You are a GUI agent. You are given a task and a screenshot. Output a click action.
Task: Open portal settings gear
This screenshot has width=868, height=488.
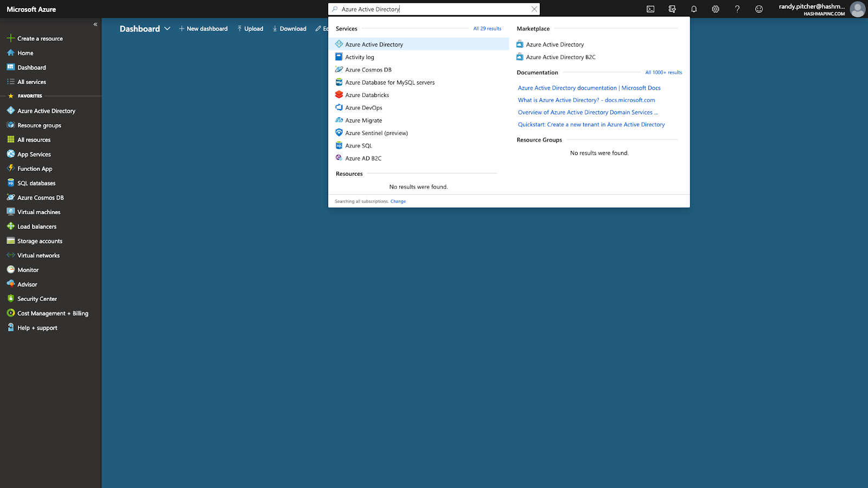pyautogui.click(x=716, y=9)
